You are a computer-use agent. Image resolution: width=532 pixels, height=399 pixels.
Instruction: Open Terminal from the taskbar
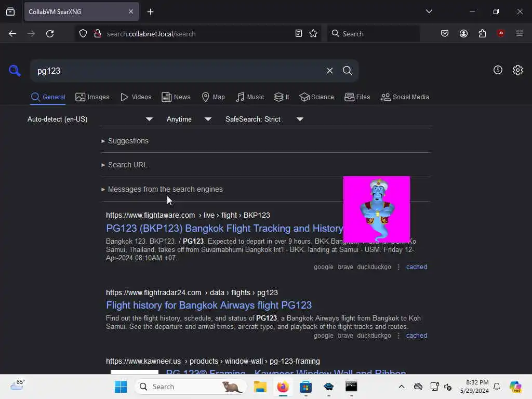(351, 387)
